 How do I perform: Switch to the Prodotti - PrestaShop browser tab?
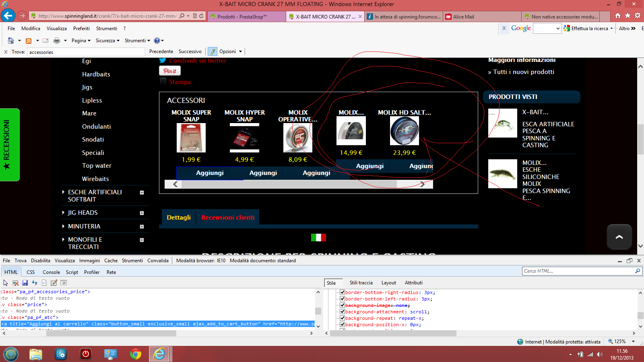click(x=246, y=16)
